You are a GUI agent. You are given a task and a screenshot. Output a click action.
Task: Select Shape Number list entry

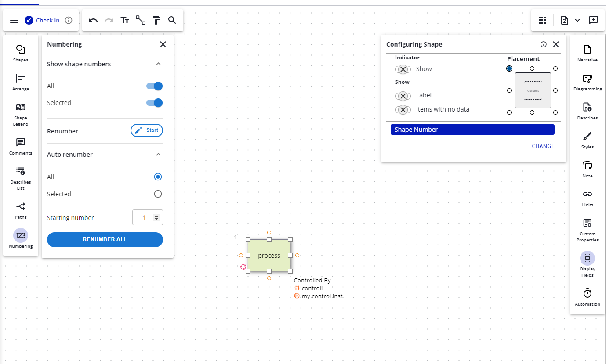[472, 130]
